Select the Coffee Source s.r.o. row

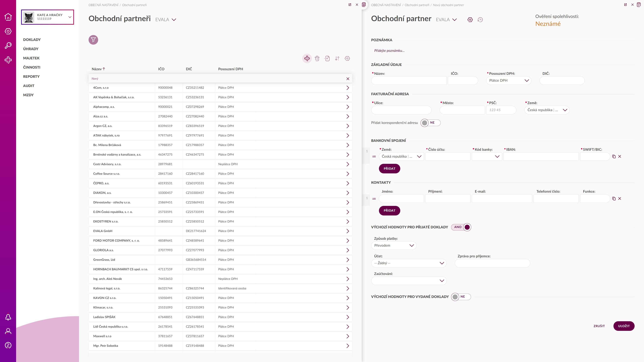220,174
